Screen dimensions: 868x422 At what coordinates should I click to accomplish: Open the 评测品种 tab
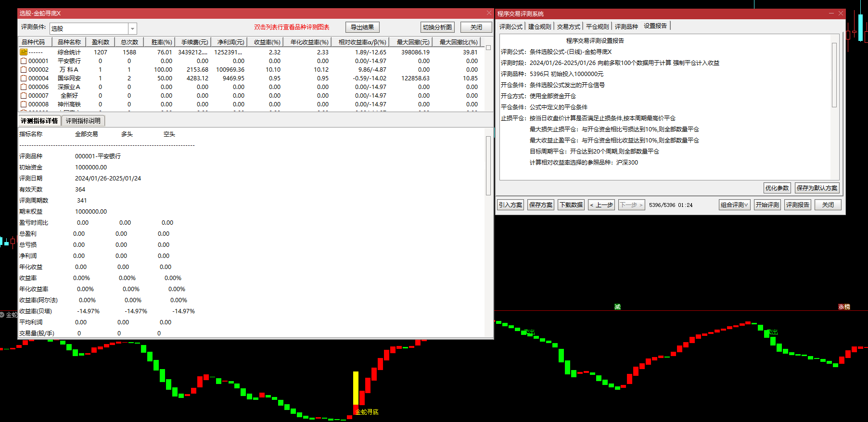point(626,26)
